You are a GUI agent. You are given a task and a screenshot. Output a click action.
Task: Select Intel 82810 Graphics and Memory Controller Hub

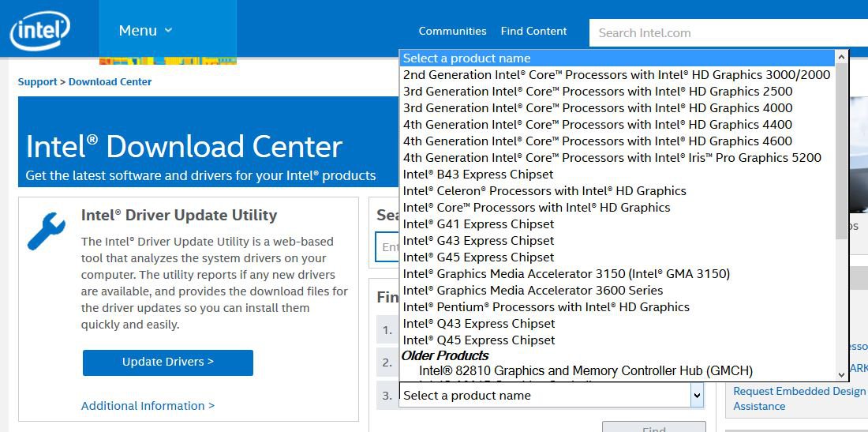[586, 371]
